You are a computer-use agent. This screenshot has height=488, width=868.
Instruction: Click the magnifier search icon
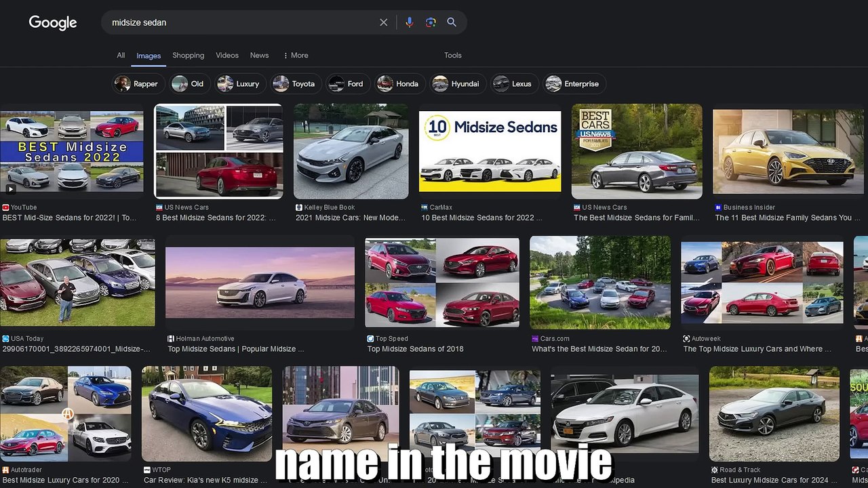coord(452,22)
